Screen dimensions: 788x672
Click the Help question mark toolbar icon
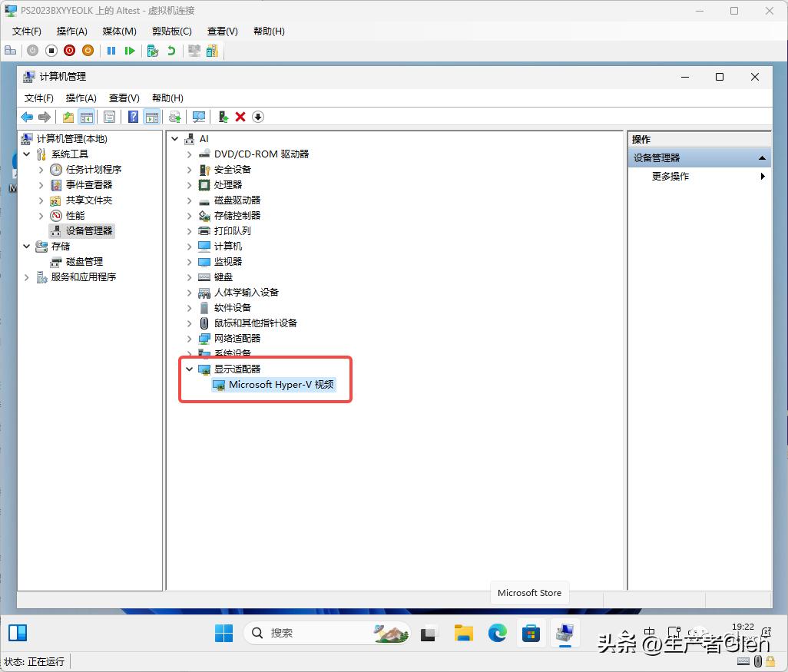click(x=132, y=117)
